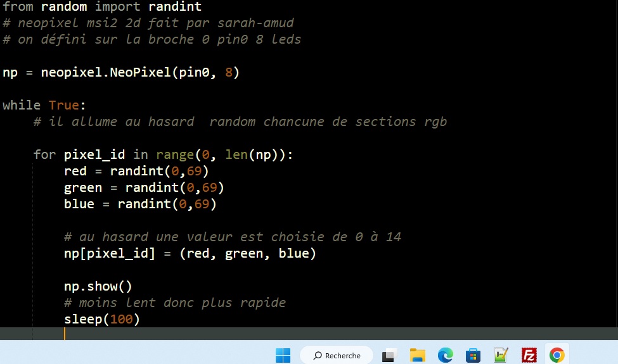Click the 'np[pixel_id] = (red, green, blue)' line
This screenshot has width=618, height=364.
point(190,253)
